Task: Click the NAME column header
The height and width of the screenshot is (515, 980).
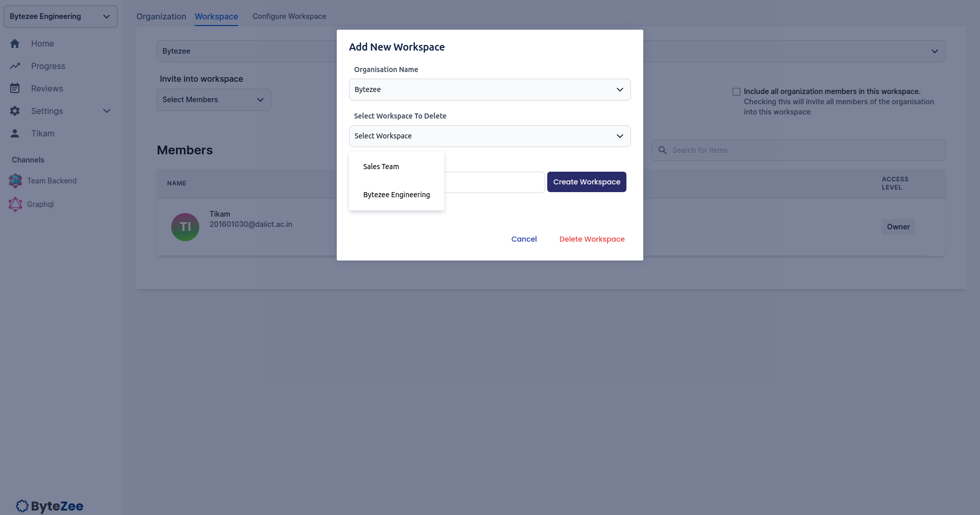Action: coord(177,183)
